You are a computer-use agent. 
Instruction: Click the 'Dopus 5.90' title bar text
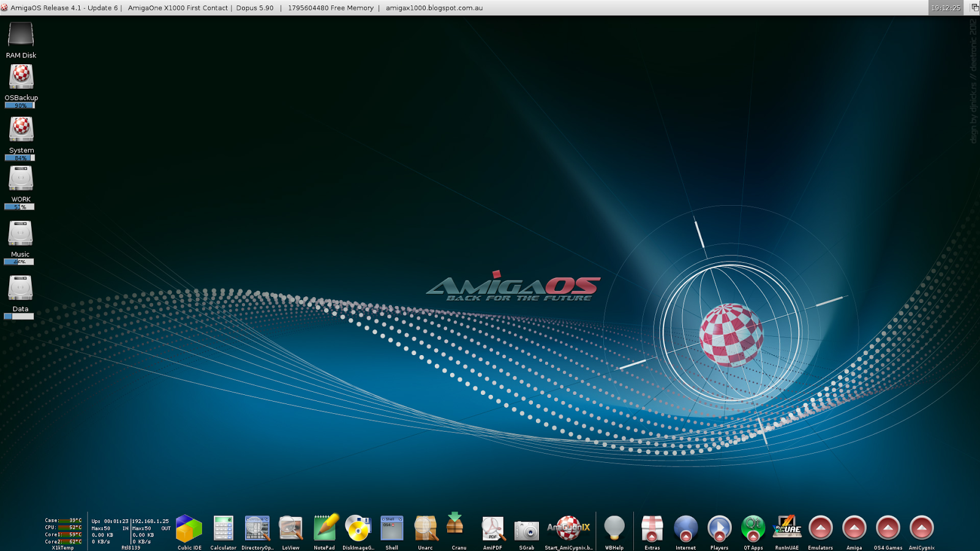point(255,8)
